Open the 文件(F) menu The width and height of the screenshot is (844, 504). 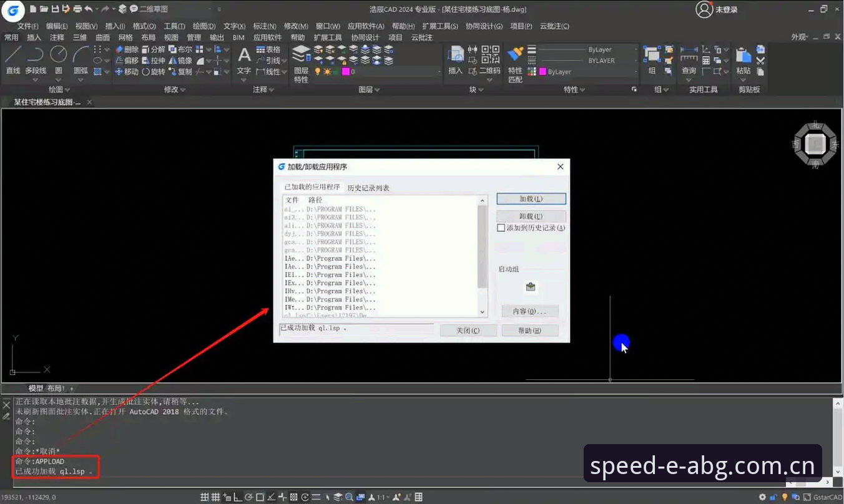click(28, 26)
